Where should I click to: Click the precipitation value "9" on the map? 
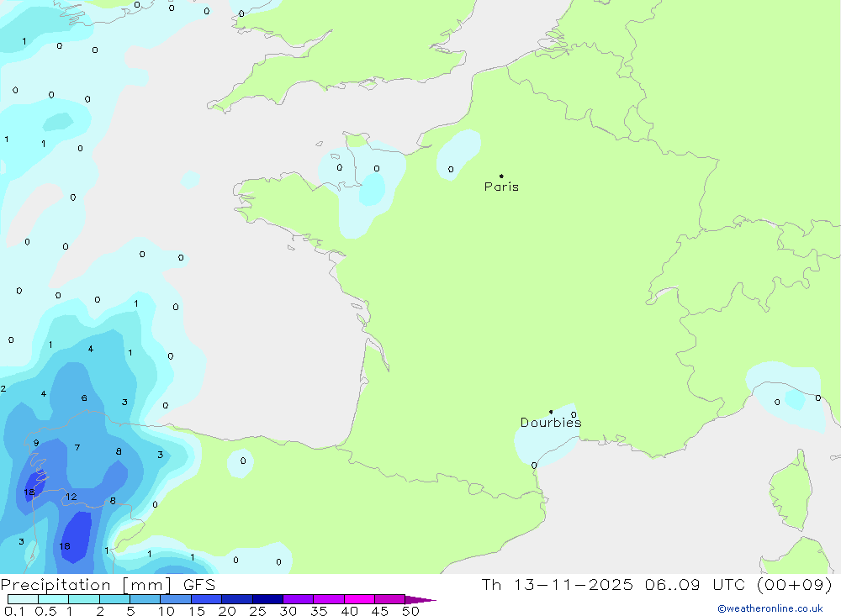pos(36,443)
